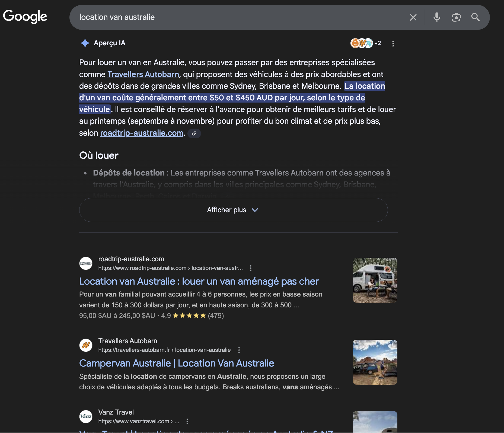Click chevron next to Afficher plus
This screenshot has height=433, width=504.
(x=255, y=210)
